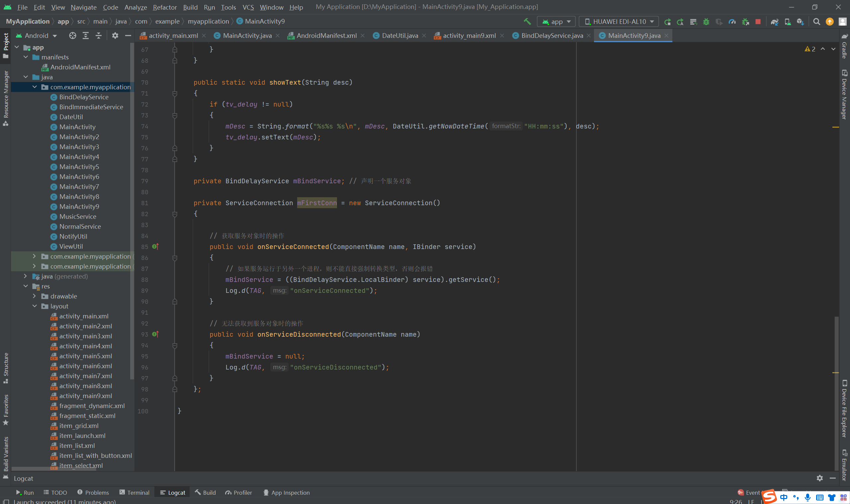This screenshot has width=850, height=504.
Task: Open the app run configuration dropdown
Action: click(556, 22)
